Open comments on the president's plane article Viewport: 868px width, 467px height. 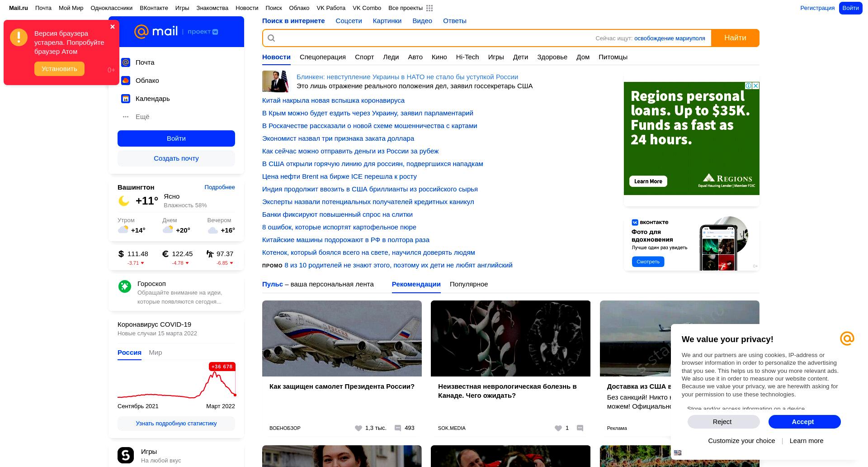pos(398,428)
